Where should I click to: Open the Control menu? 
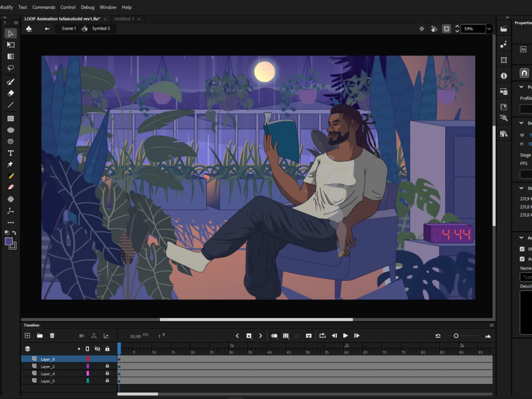(x=68, y=7)
